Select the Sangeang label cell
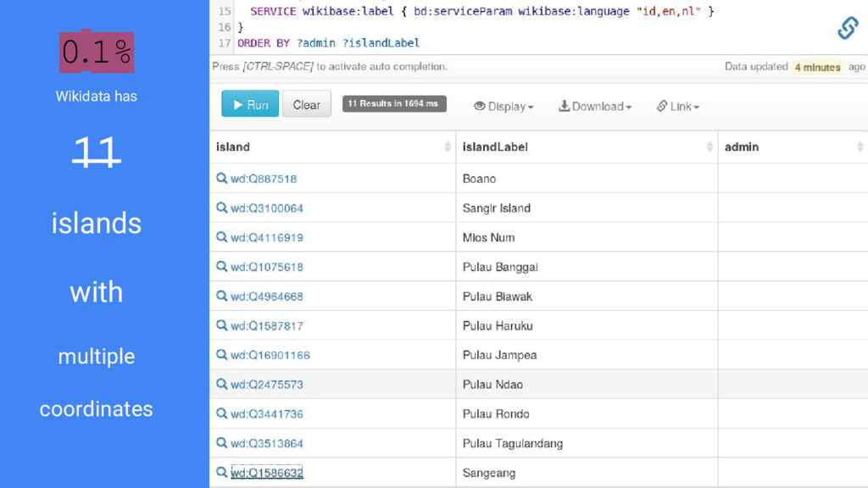Screen dimensions: 868x488 587,472
